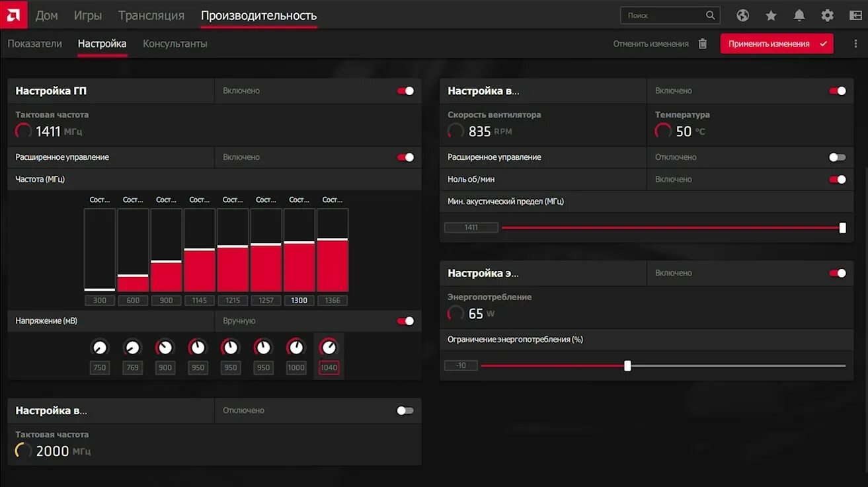Click the 600 frequency value field

133,300
